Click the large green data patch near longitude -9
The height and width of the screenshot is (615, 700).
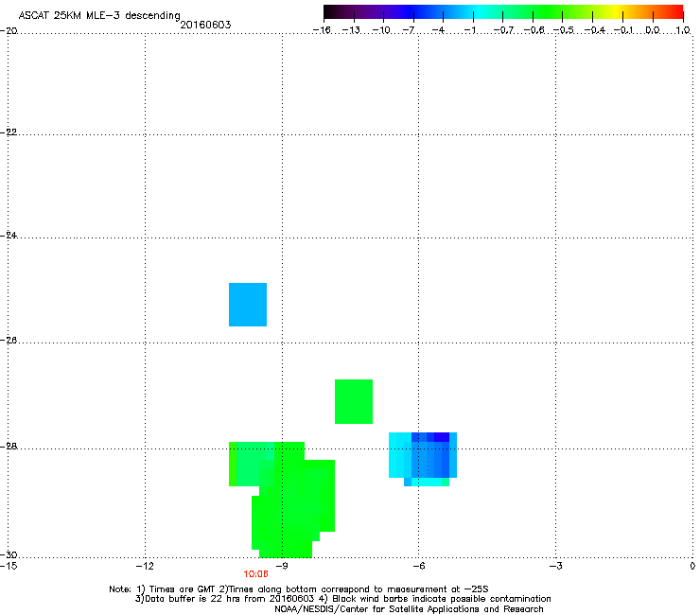click(292, 502)
